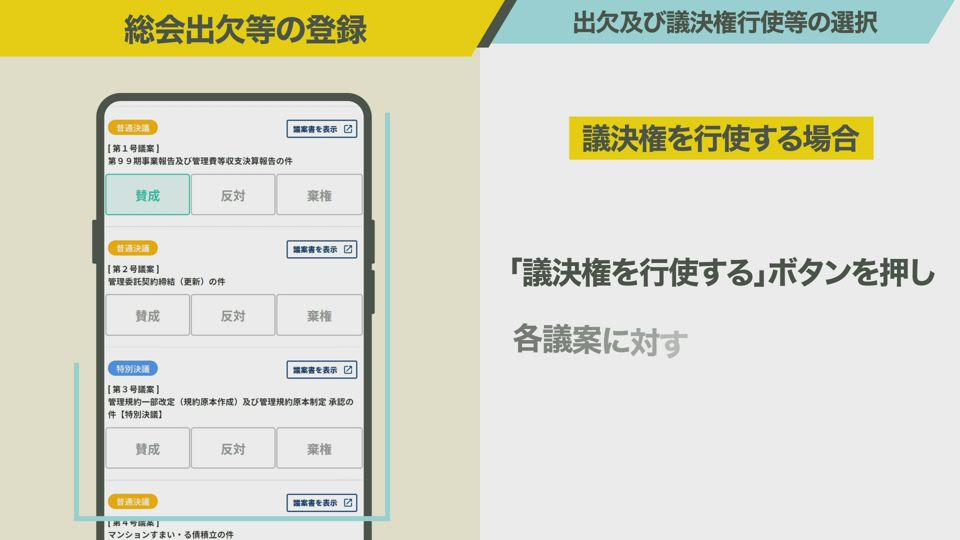This screenshot has width=960, height=540.
Task: Click the external-link icon for 第1号議案
Action: coord(348,129)
